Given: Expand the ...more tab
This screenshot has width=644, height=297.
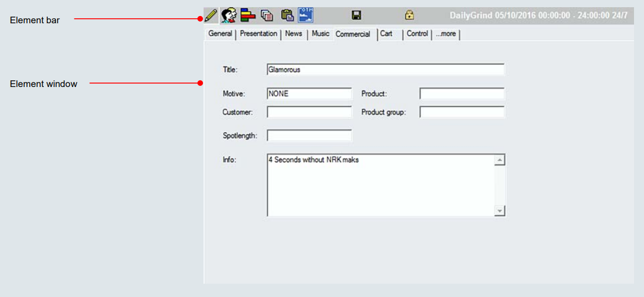Looking at the screenshot, I should 446,34.
